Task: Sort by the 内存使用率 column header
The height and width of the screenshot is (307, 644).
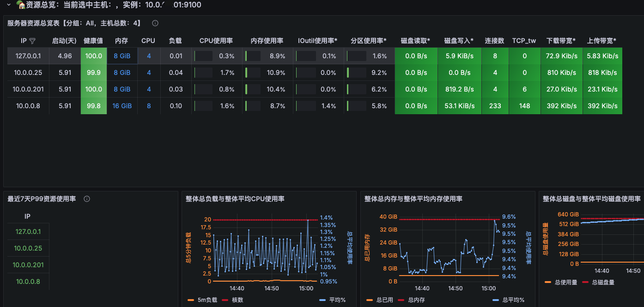Action: tap(267, 41)
